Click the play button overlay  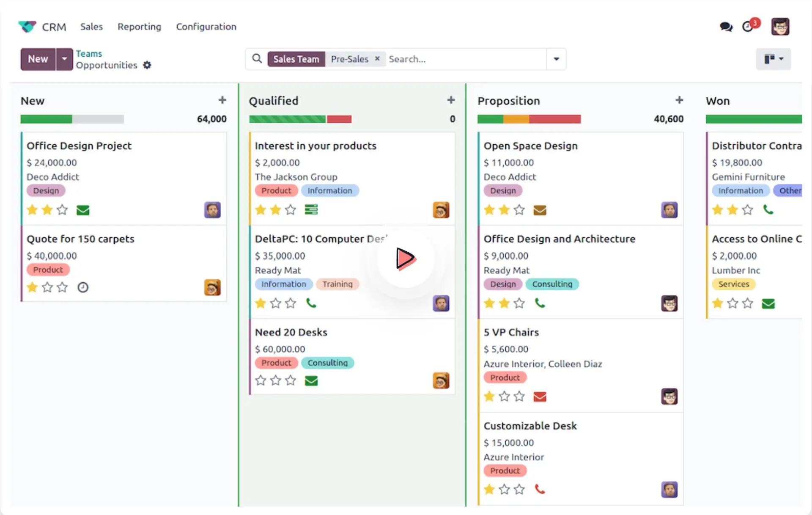405,259
